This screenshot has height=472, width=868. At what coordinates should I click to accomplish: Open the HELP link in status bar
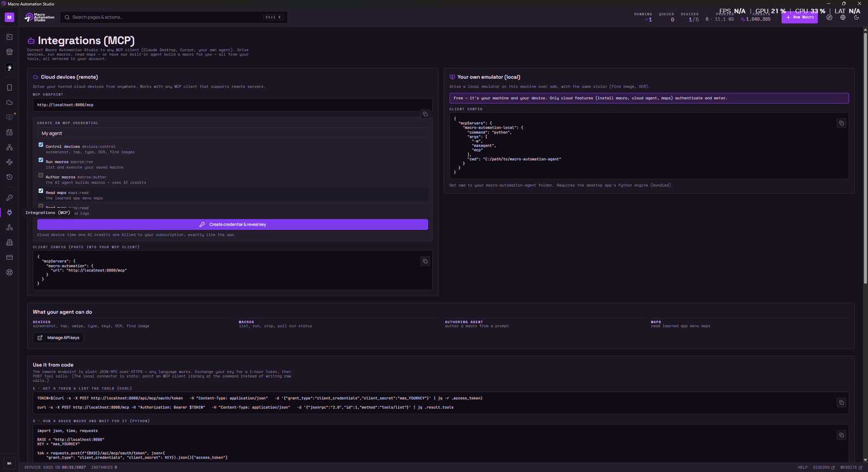pos(802,467)
